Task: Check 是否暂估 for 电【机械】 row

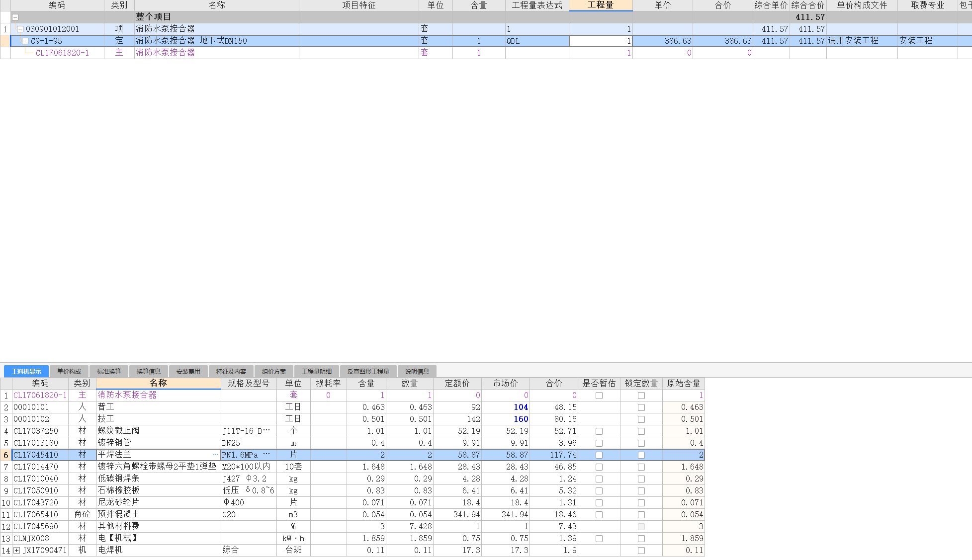Action: click(x=599, y=539)
